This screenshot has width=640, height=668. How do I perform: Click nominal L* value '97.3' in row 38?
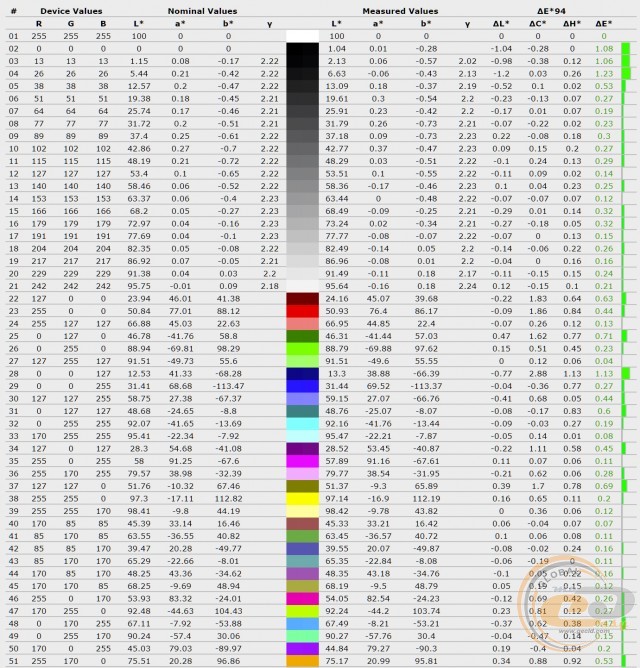[x=139, y=498]
